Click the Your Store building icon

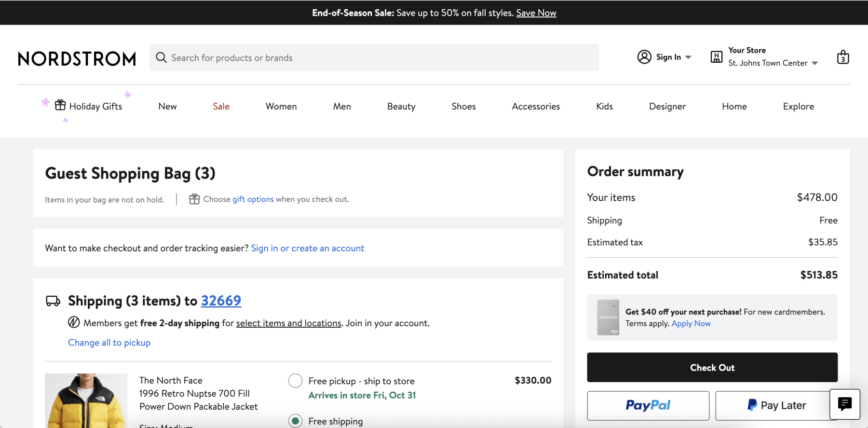717,57
